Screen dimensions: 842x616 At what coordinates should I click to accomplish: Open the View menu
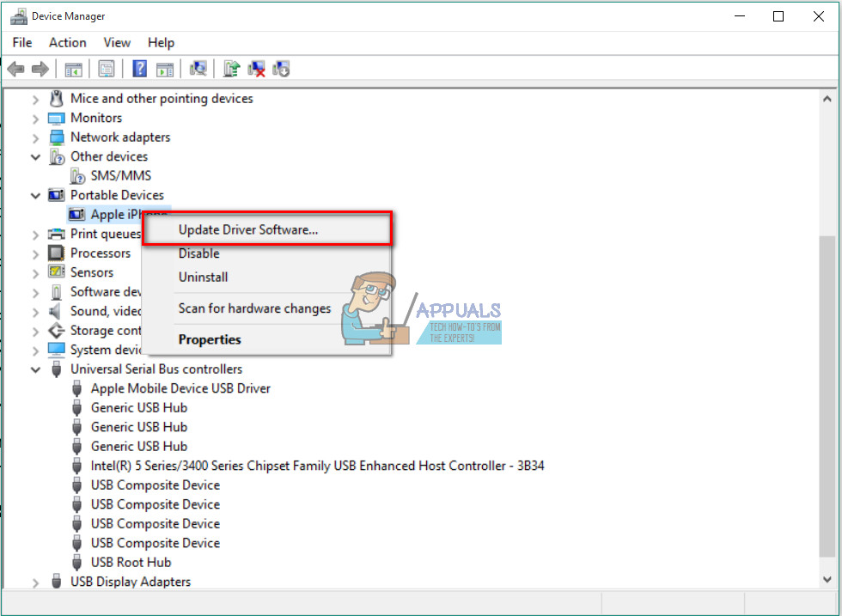click(x=117, y=42)
